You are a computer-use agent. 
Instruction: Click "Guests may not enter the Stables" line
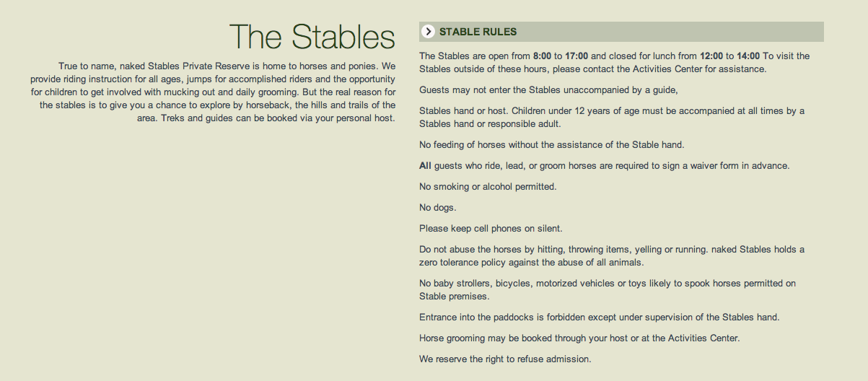click(x=548, y=90)
